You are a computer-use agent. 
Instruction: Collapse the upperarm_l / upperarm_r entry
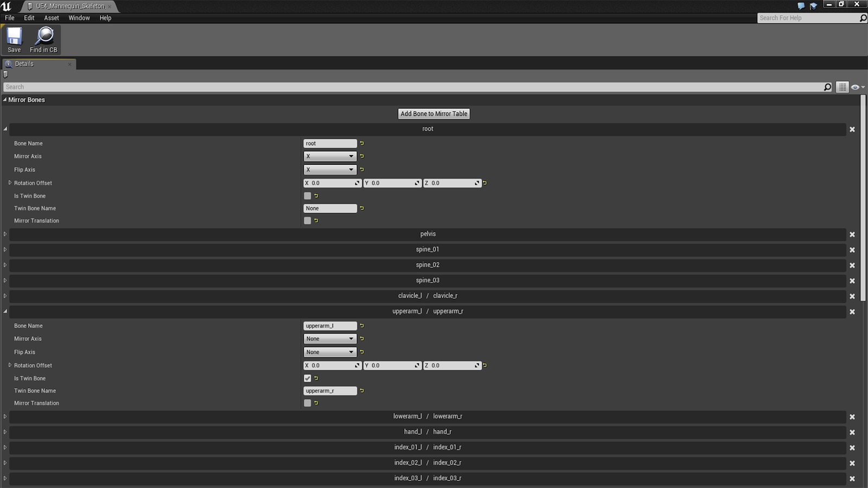click(5, 311)
